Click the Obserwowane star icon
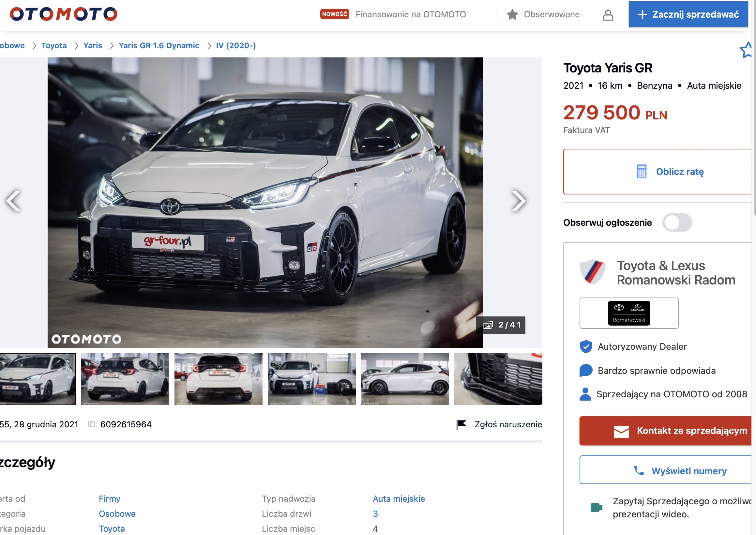The image size is (756, 535). (512, 14)
